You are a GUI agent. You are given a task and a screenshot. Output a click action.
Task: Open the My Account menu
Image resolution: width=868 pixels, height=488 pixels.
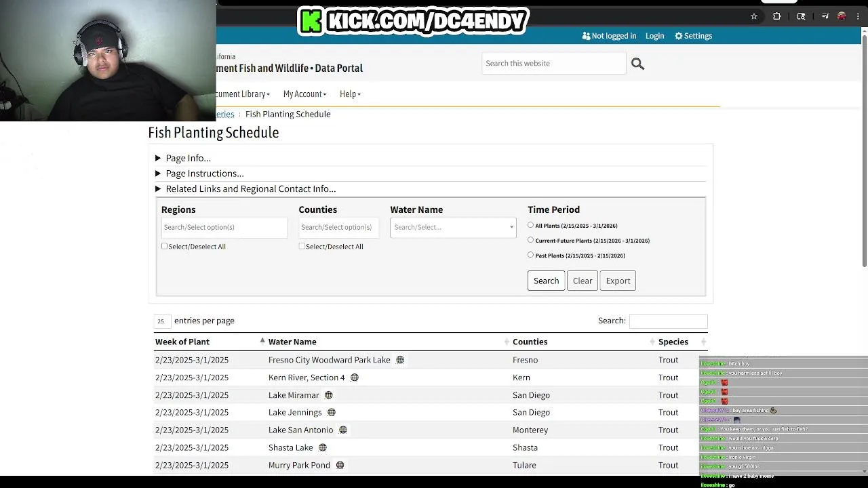click(x=304, y=94)
